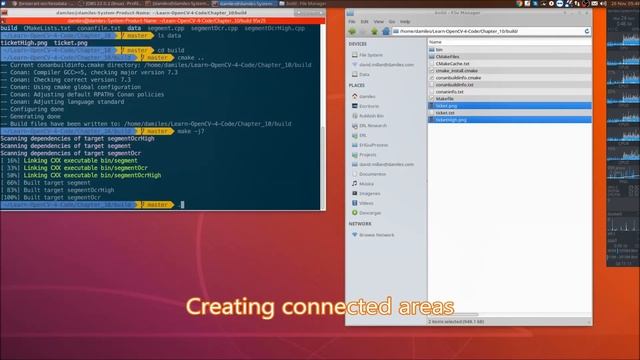Open Música folder in Places
640x360 pixels.
[x=366, y=184]
